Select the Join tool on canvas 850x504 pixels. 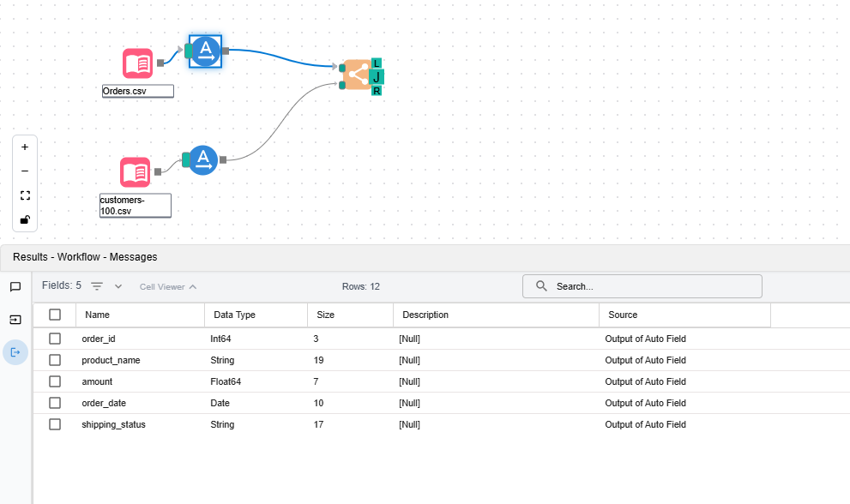pos(358,75)
